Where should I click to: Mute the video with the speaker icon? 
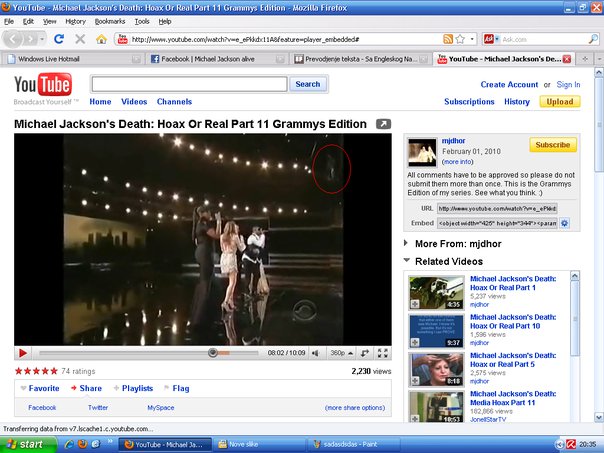click(315, 353)
